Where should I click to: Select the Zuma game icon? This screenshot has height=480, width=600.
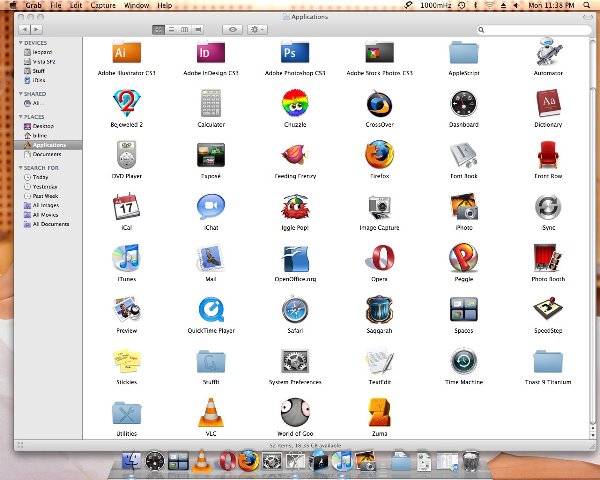click(x=379, y=412)
